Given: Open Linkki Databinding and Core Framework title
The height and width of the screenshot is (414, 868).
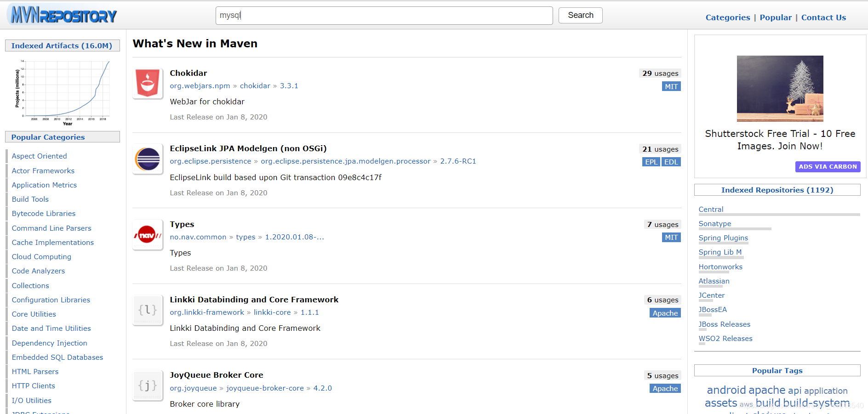Looking at the screenshot, I should click(254, 300).
